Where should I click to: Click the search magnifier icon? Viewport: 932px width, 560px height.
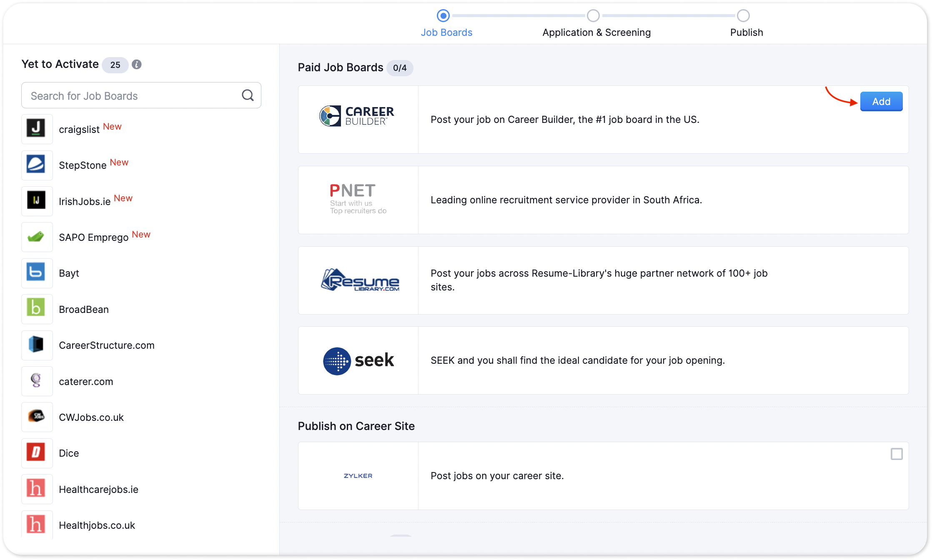click(x=248, y=95)
